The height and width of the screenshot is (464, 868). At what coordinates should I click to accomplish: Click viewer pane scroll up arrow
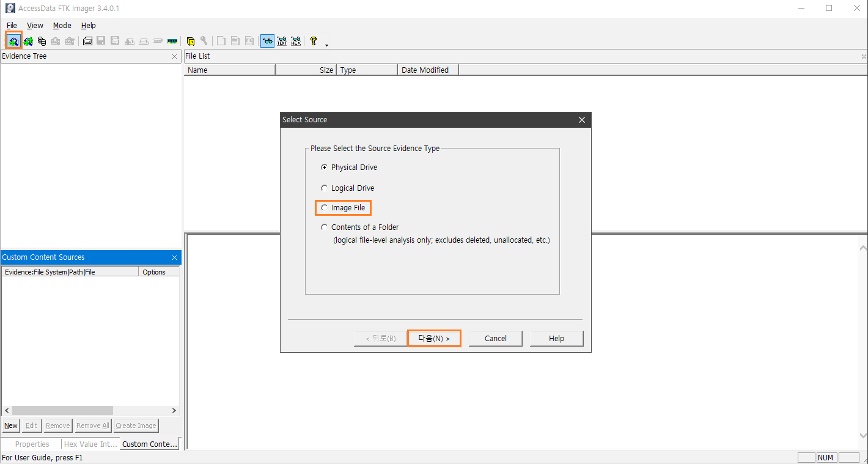pos(863,248)
